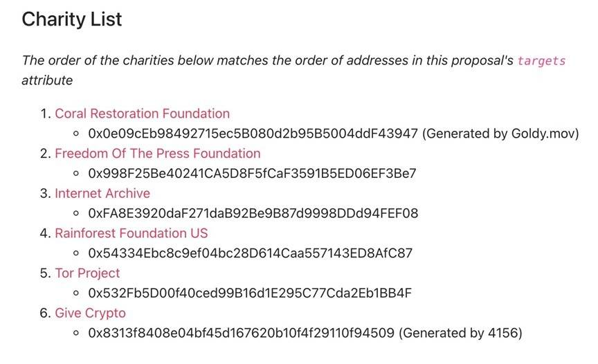Image resolution: width=598 pixels, height=364 pixels.
Task: Click the Tor Project address 0x532Fb5
Action: 250,293
